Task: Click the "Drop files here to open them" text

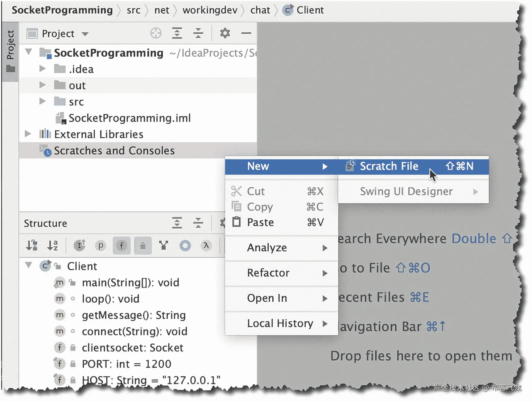Action: coord(421,356)
